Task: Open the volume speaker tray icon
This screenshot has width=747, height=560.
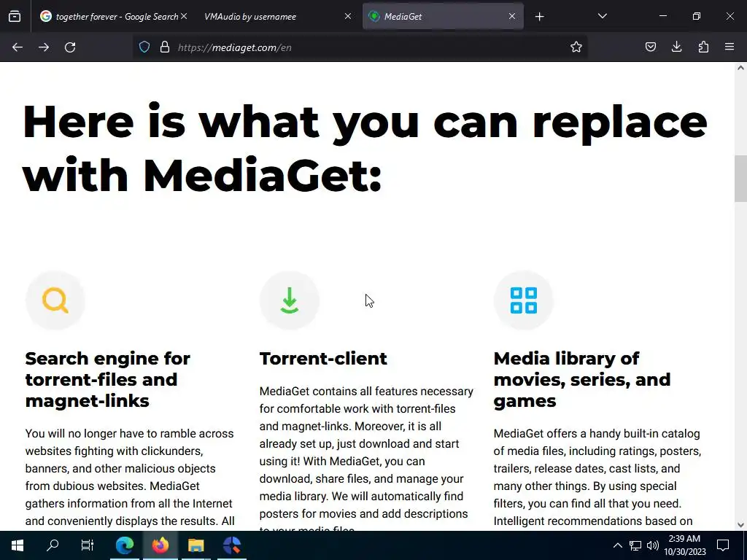Action: (x=653, y=545)
